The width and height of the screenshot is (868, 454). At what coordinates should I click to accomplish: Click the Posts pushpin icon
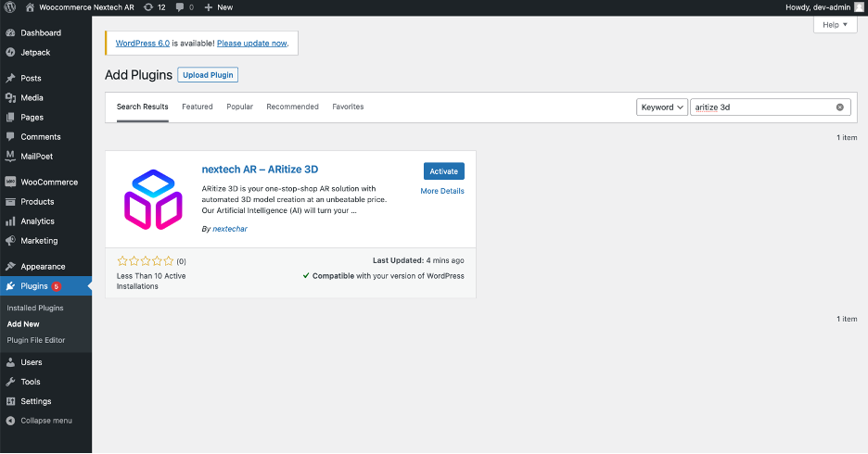(10, 78)
